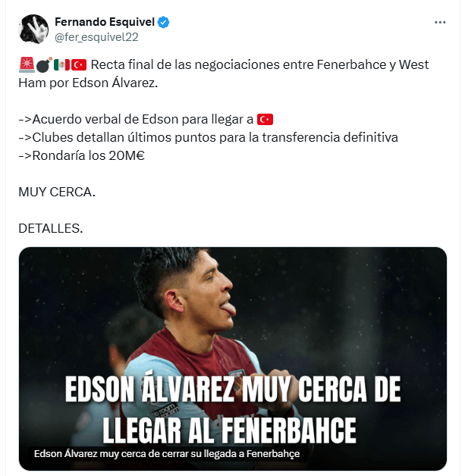Click the 'EDSON ÁLVAREZ MUY CERCA DE' headline
Viewport: 465px width, 476px height.
pyautogui.click(x=233, y=389)
